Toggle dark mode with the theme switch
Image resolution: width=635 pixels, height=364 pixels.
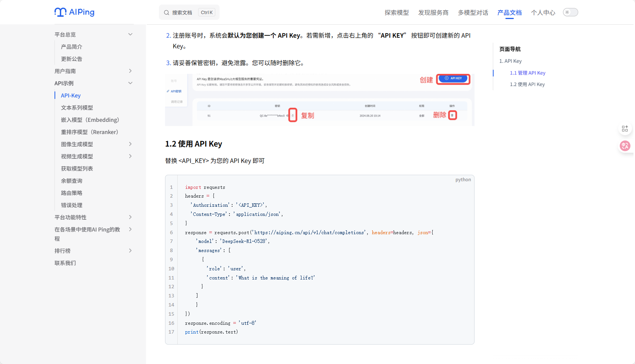[570, 12]
